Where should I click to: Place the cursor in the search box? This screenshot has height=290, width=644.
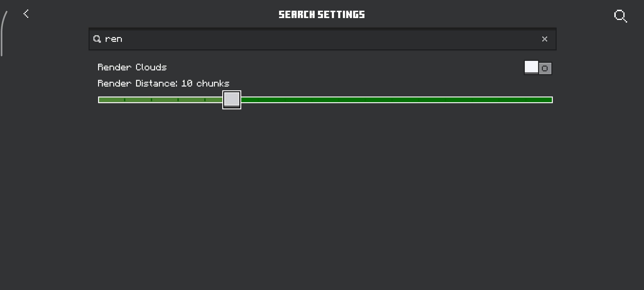[300, 39]
